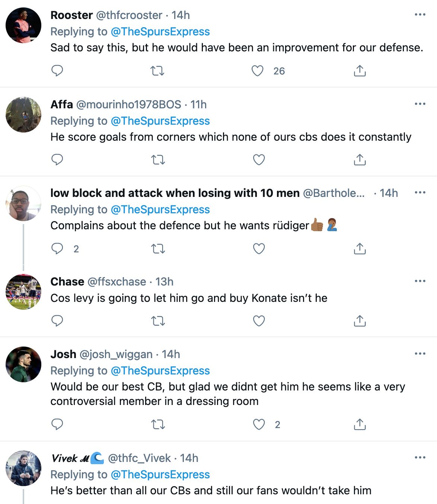This screenshot has height=504, width=437.
Task: Share Chase's tweet about levy
Action: point(360,321)
